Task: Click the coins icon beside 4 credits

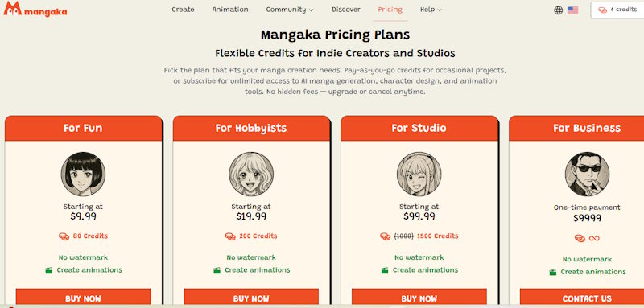Action: 602,10
